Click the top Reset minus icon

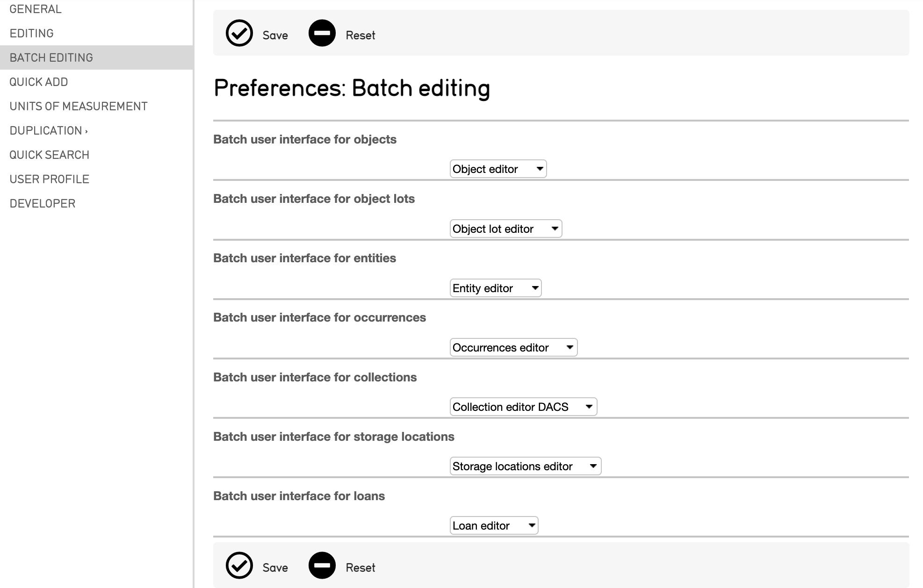[322, 33]
